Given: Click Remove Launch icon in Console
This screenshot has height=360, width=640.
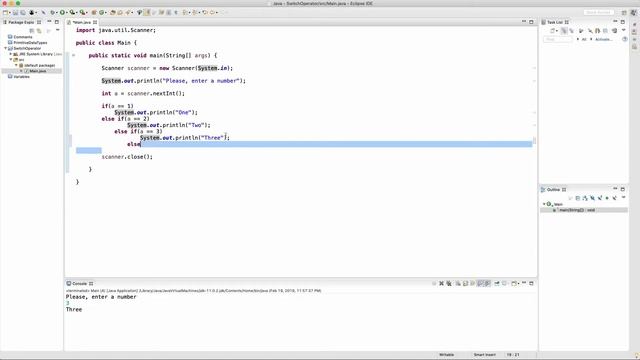Looking at the screenshot, I should [441, 283].
